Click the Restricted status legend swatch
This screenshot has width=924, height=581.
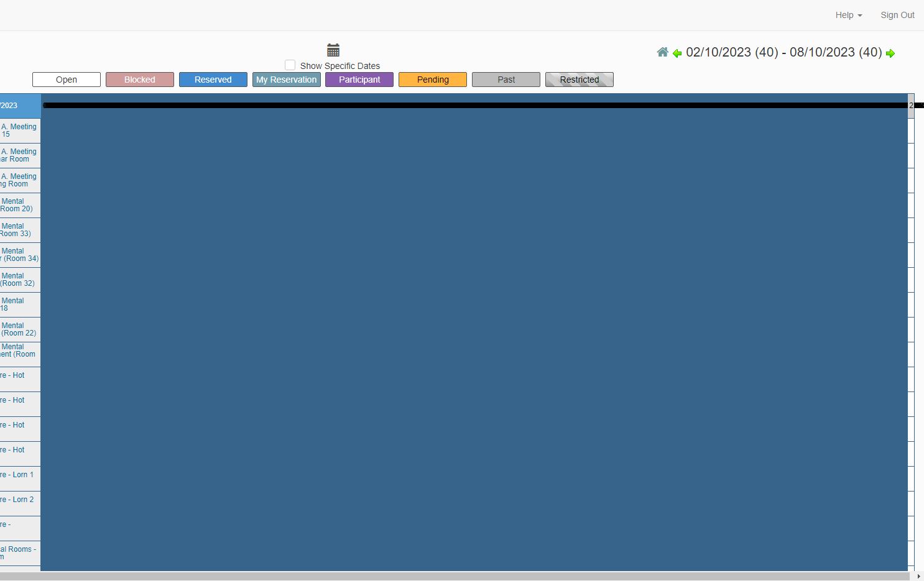(579, 80)
